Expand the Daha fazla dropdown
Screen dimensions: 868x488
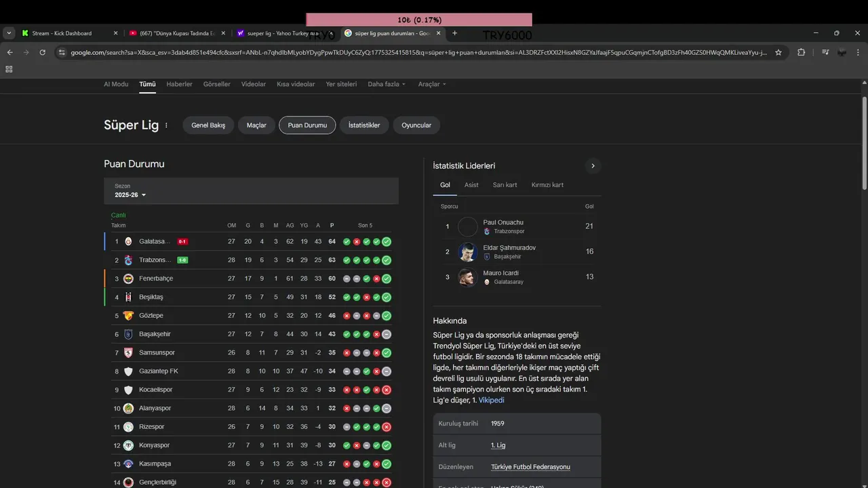[387, 84]
